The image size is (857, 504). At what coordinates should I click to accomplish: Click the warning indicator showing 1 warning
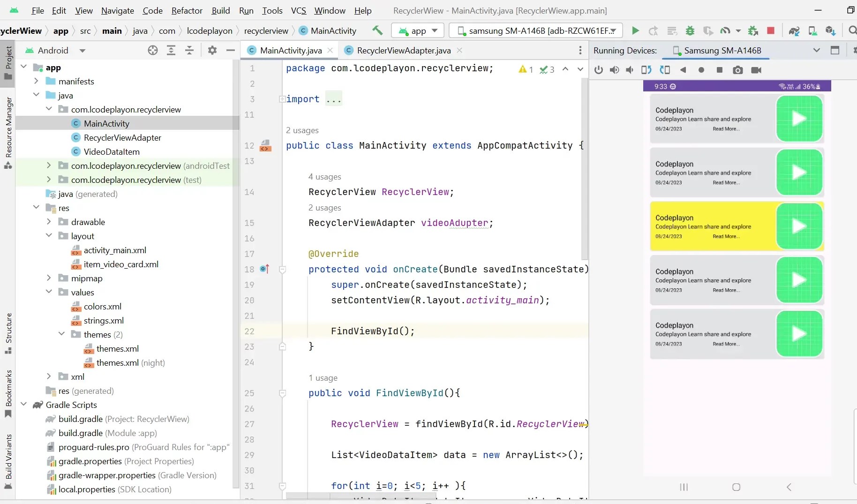[x=525, y=69]
